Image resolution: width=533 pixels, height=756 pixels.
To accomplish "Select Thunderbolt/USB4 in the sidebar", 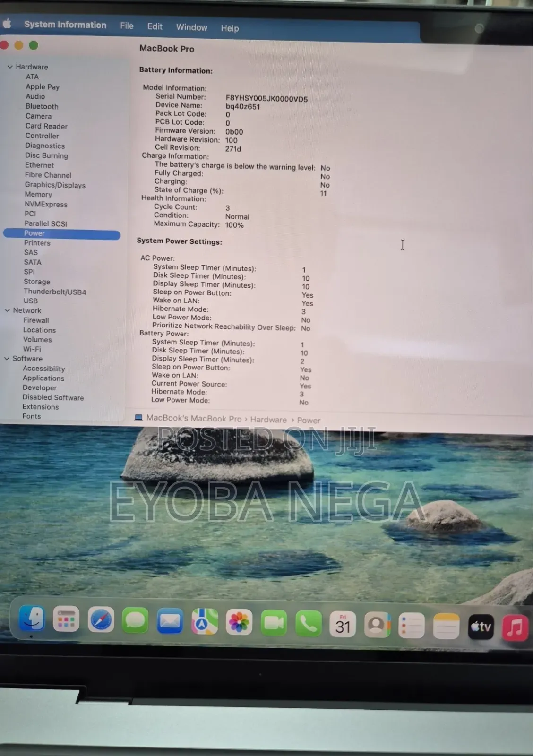I will (x=55, y=292).
